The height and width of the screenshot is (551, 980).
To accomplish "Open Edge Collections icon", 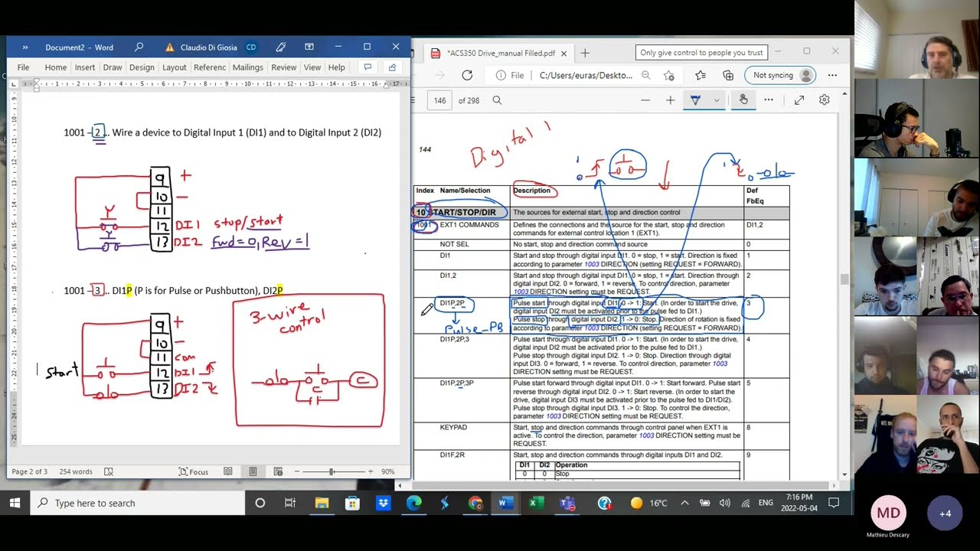I will [x=728, y=75].
